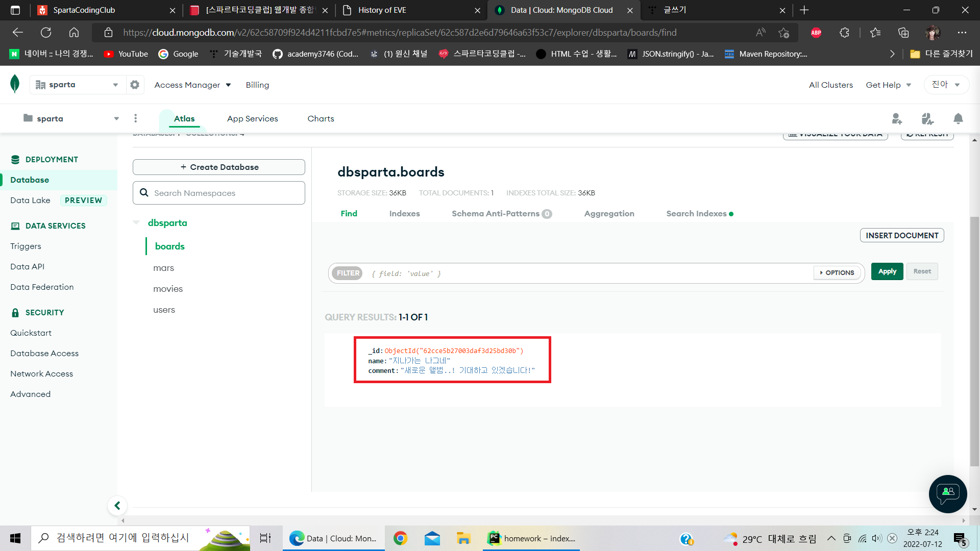Click the AdBlock Plus extension icon

(816, 33)
